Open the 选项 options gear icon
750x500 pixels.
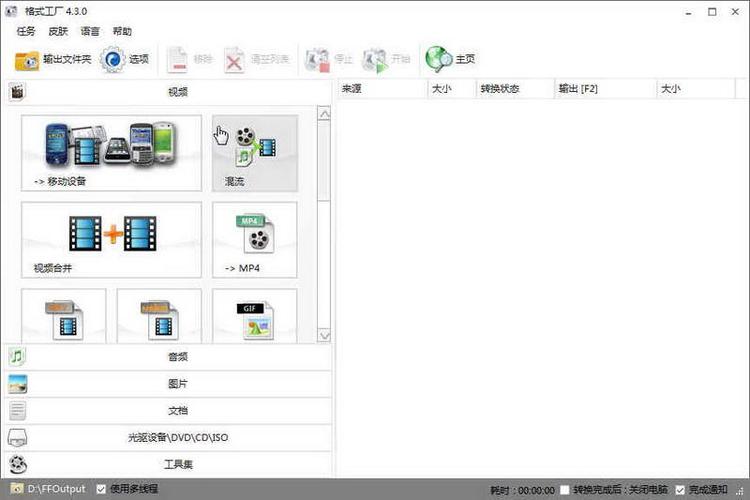click(112, 59)
